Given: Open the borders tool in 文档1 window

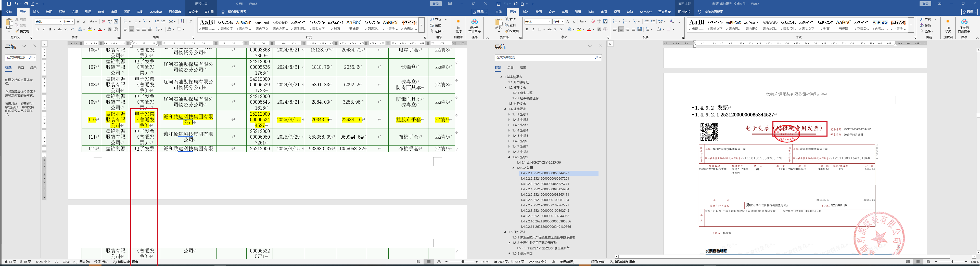Looking at the screenshot, I should [179, 29].
